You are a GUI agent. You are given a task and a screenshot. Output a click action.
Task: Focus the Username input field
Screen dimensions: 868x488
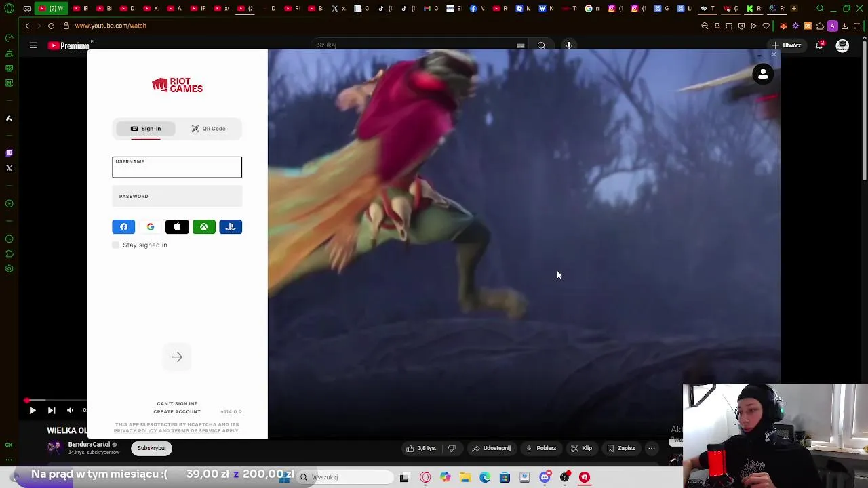tap(177, 167)
